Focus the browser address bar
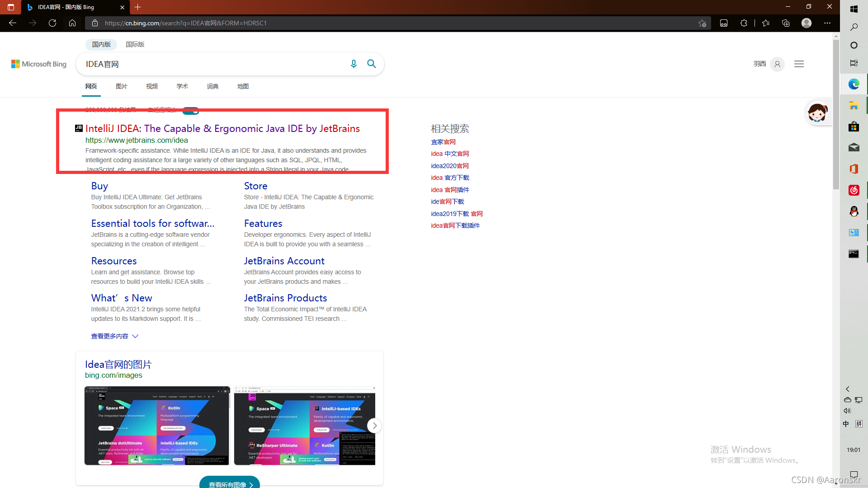 tap(398, 23)
